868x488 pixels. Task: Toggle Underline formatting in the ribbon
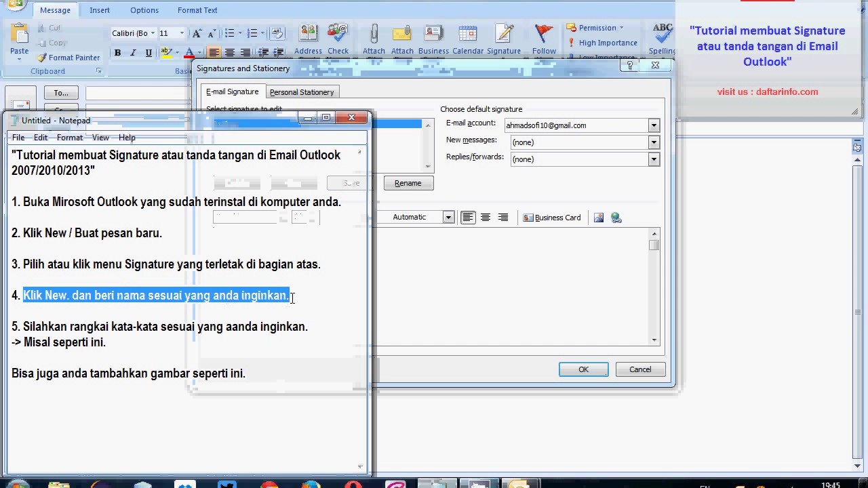pos(149,53)
